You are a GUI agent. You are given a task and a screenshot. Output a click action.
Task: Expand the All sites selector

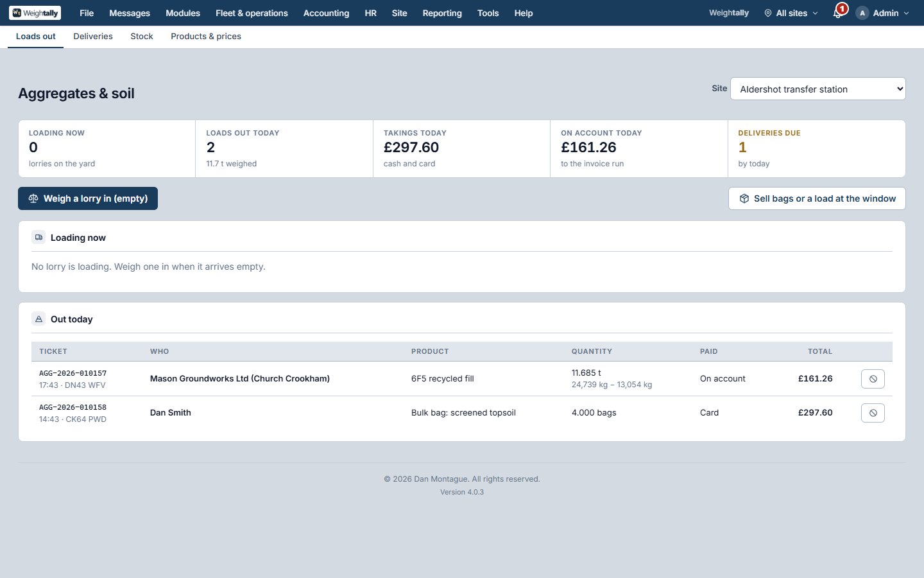pos(791,13)
